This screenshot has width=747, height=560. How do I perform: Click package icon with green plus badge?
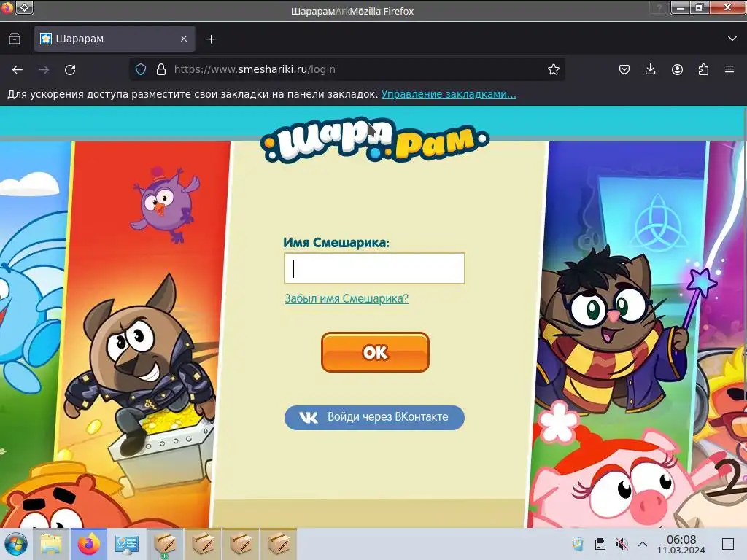(165, 544)
